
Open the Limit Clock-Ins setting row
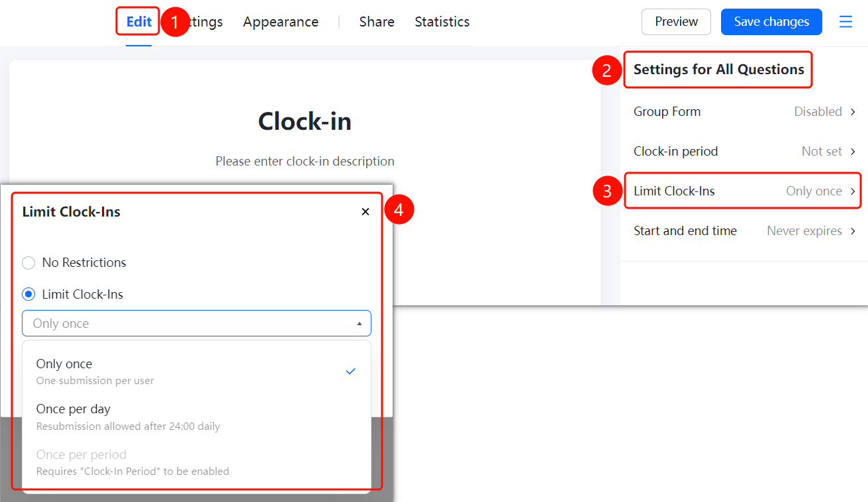[744, 191]
